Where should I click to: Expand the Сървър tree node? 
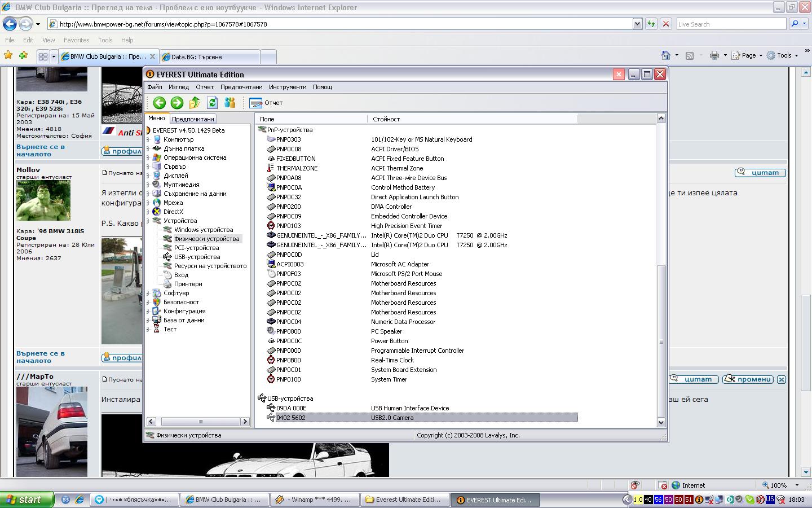(x=148, y=167)
